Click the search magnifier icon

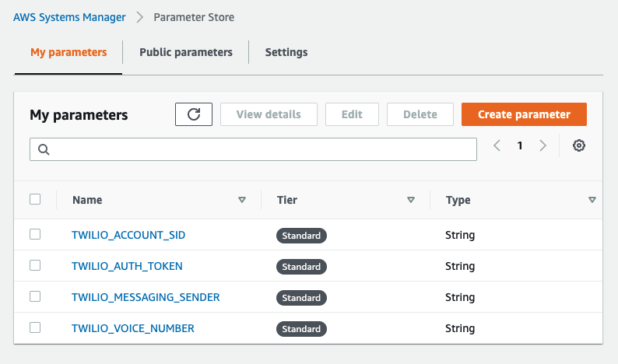44,149
